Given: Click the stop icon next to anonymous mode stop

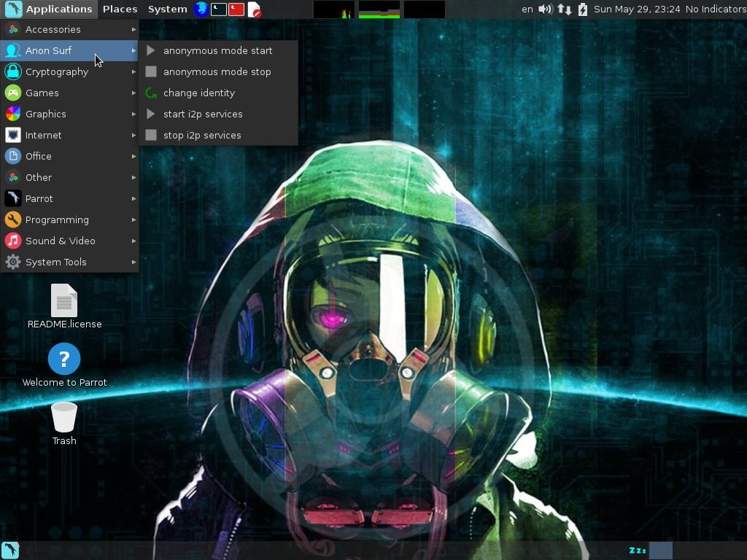Looking at the screenshot, I should 151,72.
